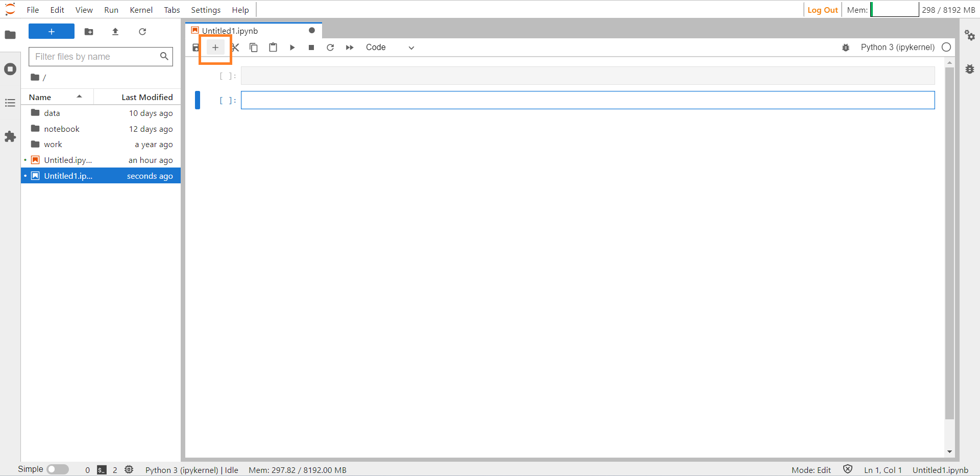The width and height of the screenshot is (980, 476).
Task: Interrupt the kernel with the stop icon
Action: click(x=311, y=47)
